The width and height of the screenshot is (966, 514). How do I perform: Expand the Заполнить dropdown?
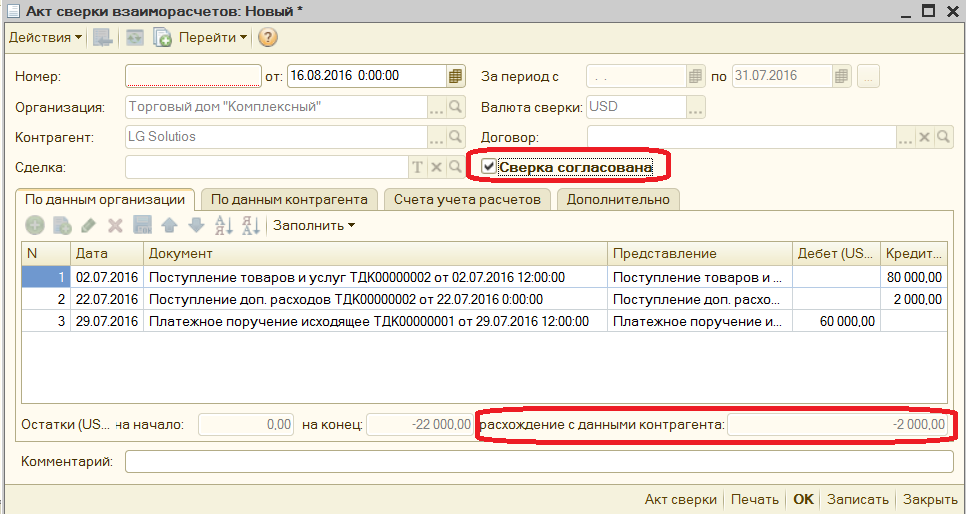pyautogui.click(x=314, y=226)
